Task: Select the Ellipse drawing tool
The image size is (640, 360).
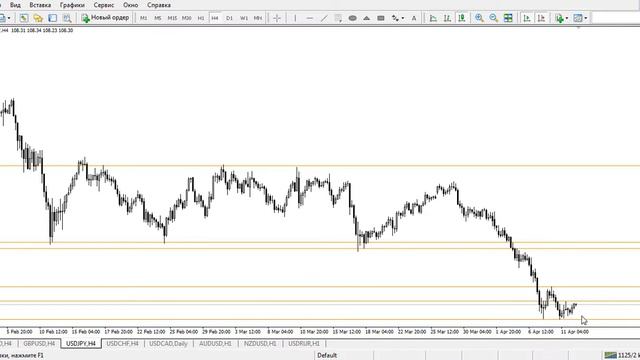Action: pyautogui.click(x=352, y=18)
